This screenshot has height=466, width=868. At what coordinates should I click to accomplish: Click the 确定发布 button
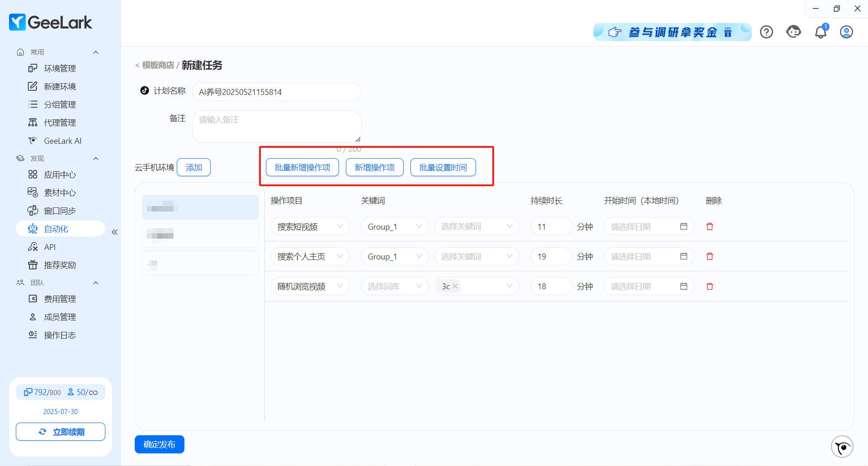(159, 444)
